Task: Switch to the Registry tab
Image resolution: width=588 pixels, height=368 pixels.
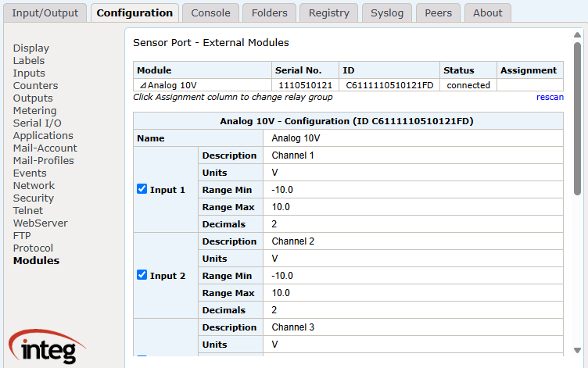Action: click(329, 13)
